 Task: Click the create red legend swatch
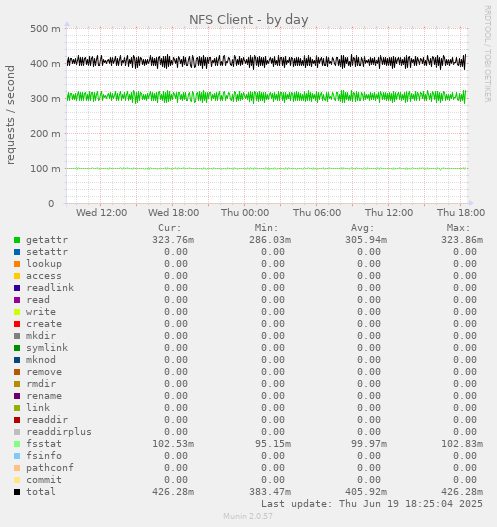17,324
